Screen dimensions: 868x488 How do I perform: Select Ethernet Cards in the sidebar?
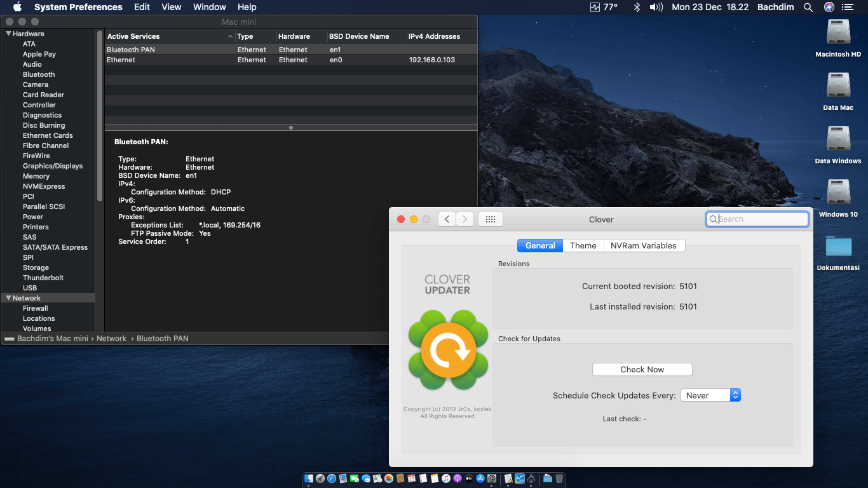[x=48, y=135]
